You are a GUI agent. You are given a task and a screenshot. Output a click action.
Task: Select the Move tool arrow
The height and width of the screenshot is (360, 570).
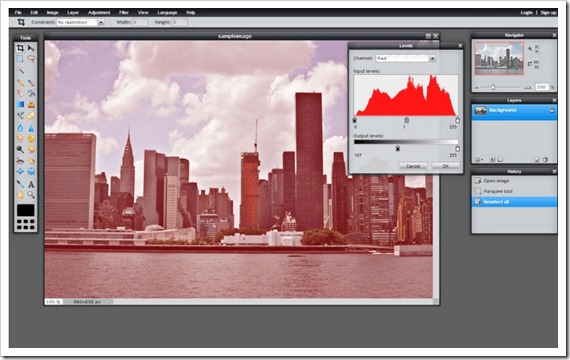click(x=31, y=48)
